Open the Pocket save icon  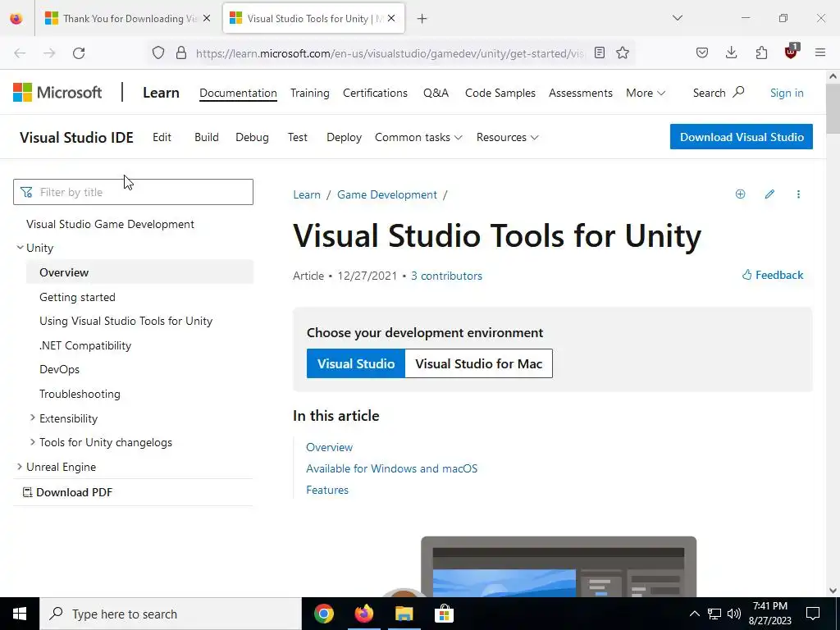[702, 52]
